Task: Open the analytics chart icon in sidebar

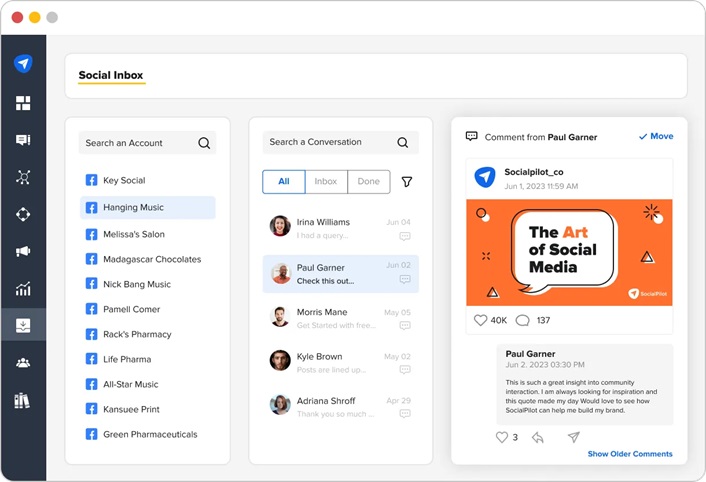Action: [x=23, y=288]
